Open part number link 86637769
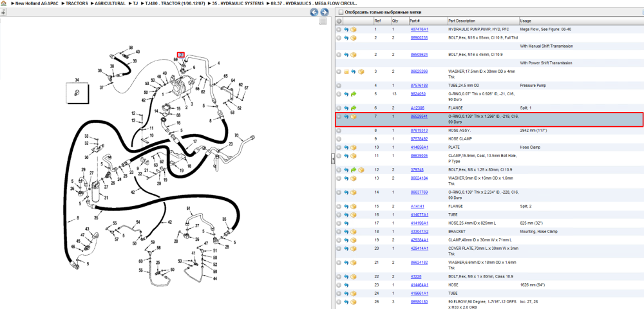 (x=419, y=192)
